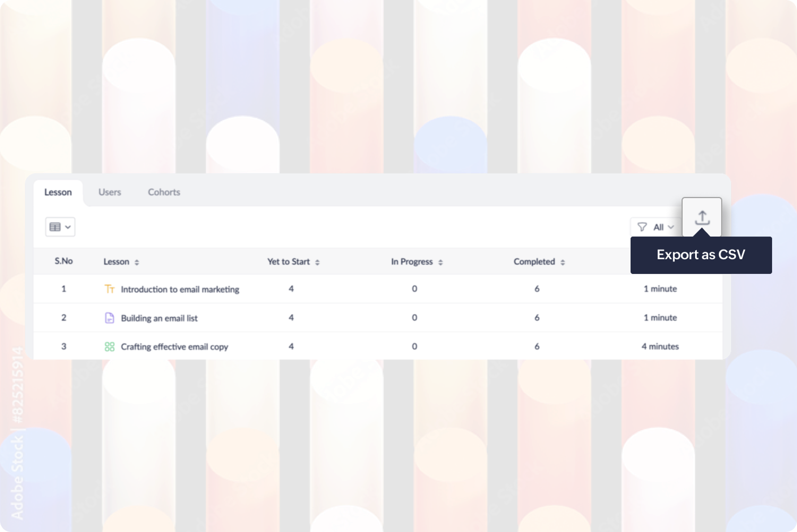Click the sort arrows next to Completed
797x532 pixels.
click(562, 261)
